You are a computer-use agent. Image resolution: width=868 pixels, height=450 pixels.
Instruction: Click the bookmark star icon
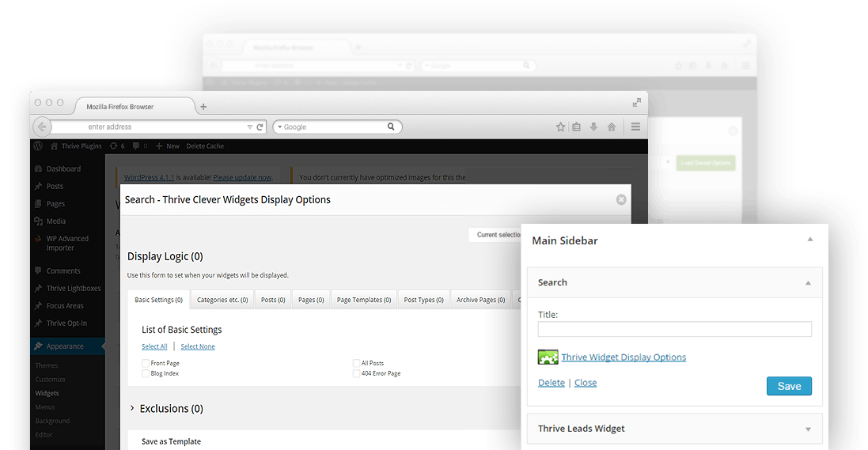pyautogui.click(x=560, y=127)
